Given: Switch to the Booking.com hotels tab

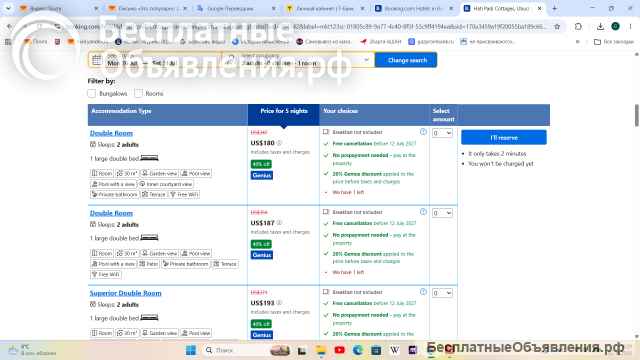Looking at the screenshot, I should click(413, 8).
